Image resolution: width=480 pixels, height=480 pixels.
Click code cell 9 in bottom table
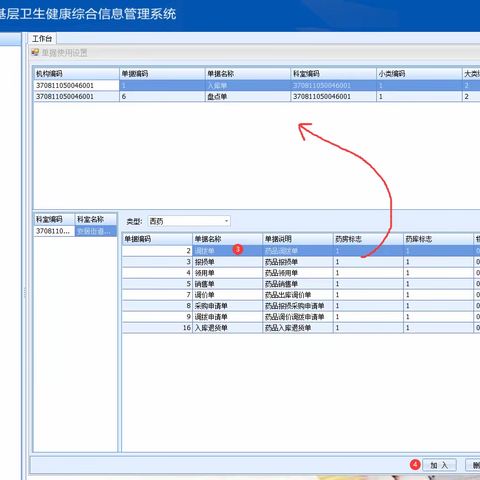click(157, 317)
